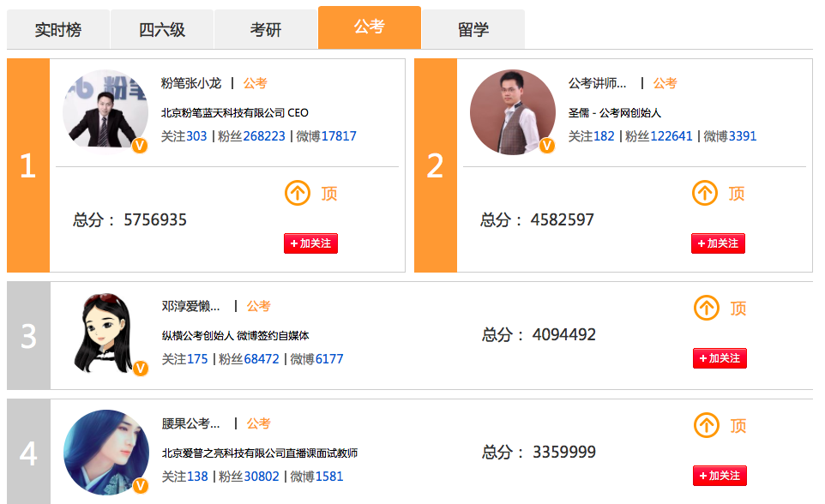
Task: Follow 邓淳爱懒 using the 加关注 button
Action: [x=720, y=358]
